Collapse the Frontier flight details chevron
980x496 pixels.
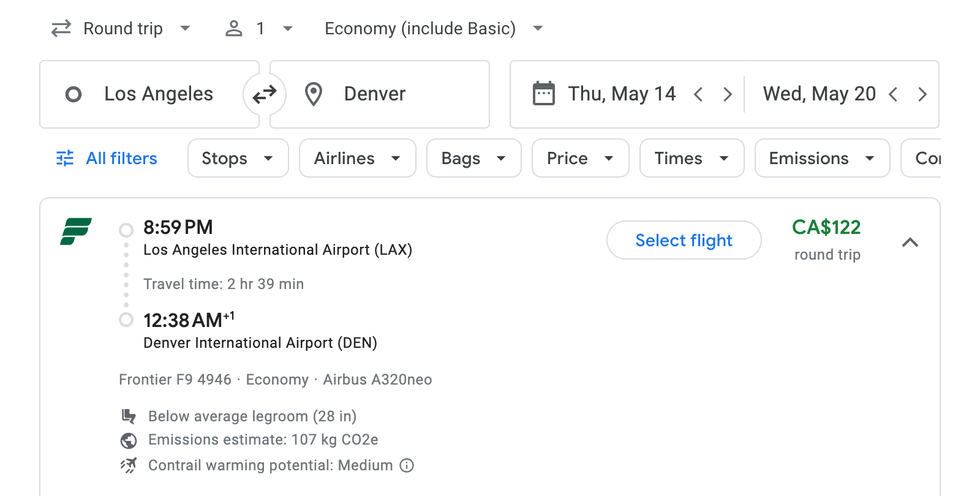click(911, 242)
